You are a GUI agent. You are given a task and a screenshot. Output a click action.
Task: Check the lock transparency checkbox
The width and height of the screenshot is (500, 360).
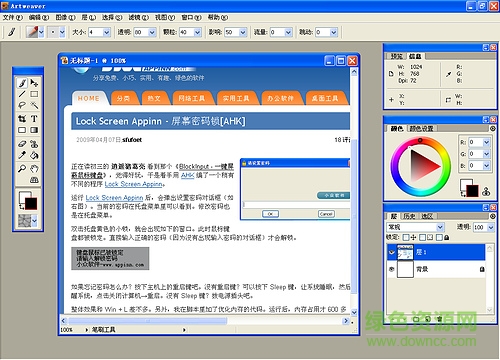coord(422,237)
